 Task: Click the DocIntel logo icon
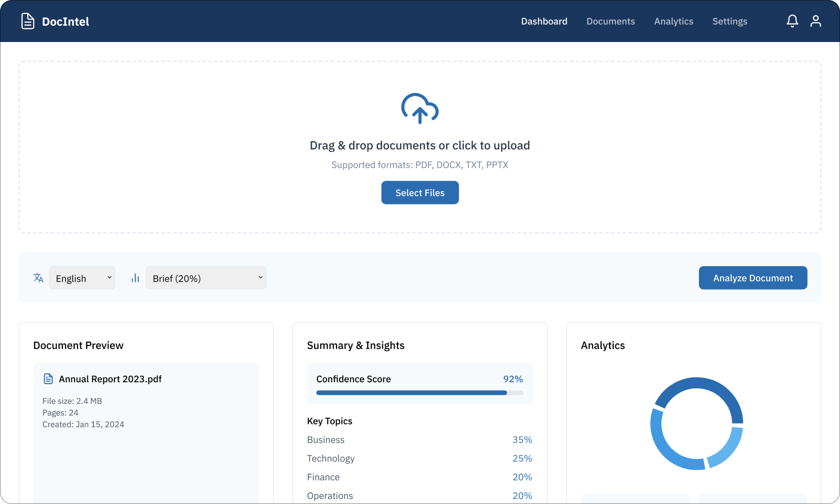[x=27, y=21]
